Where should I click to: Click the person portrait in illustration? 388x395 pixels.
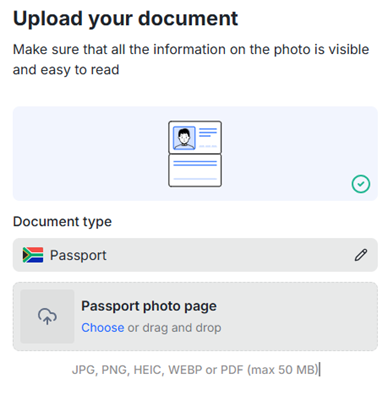click(x=184, y=138)
